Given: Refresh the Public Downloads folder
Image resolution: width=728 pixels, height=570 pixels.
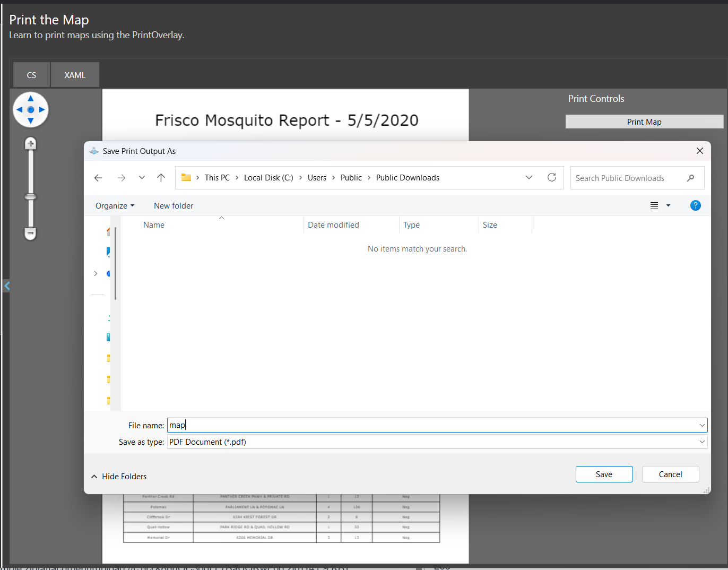Looking at the screenshot, I should (x=552, y=177).
